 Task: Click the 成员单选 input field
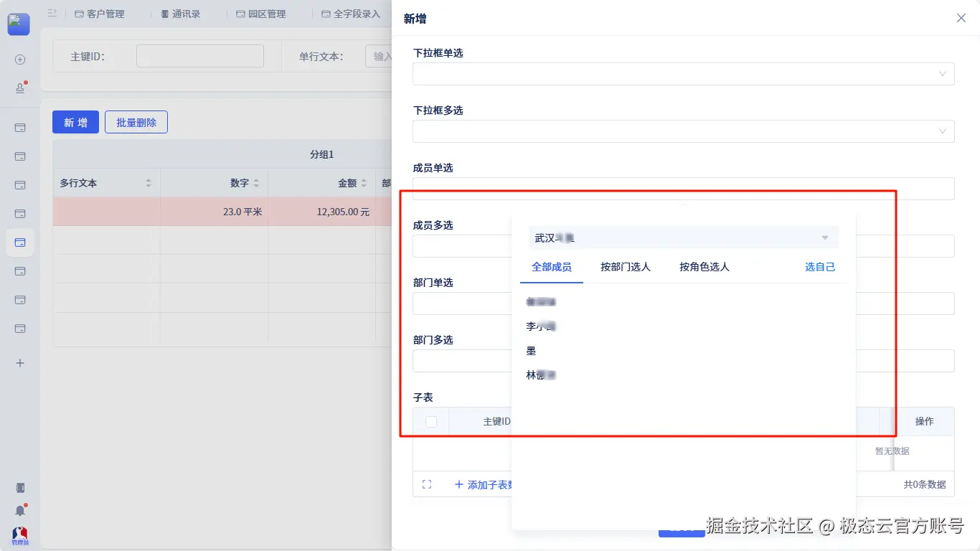click(x=683, y=189)
